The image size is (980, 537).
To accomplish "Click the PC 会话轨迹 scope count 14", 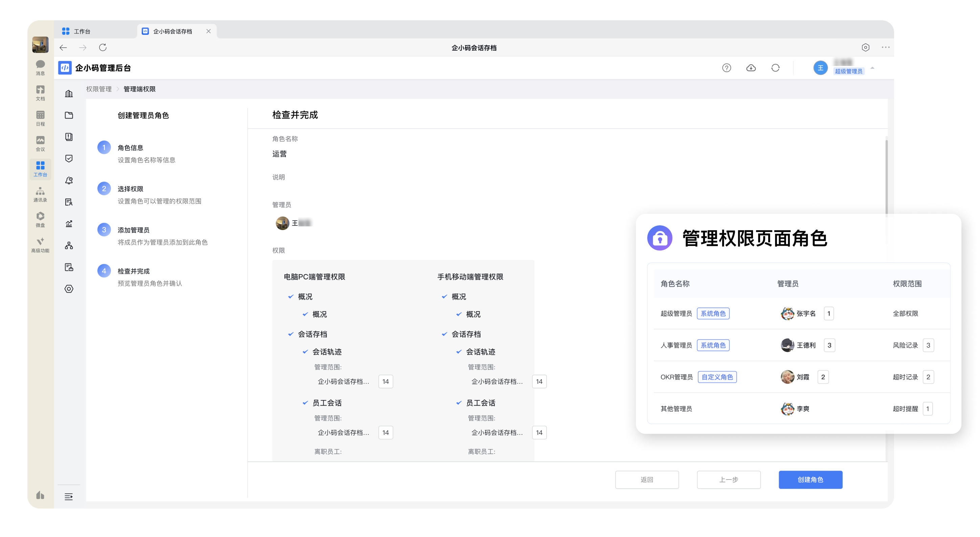I will click(x=386, y=381).
